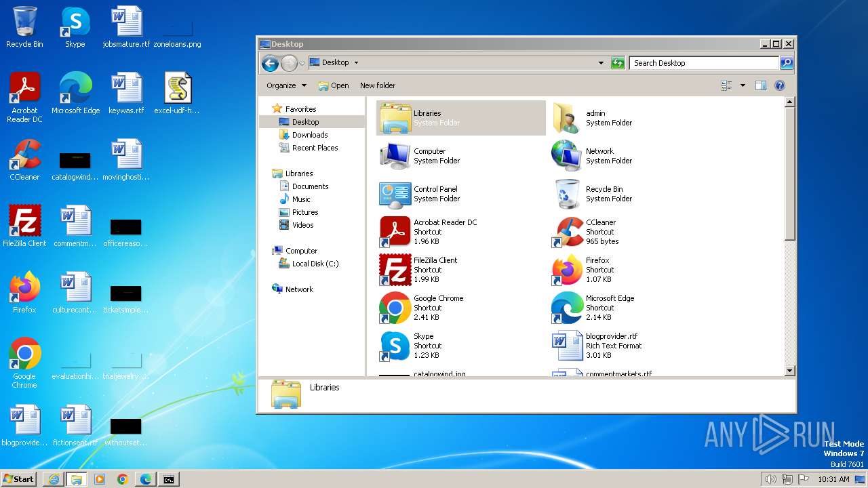Click the scroll down arrow in file list

[x=789, y=371]
